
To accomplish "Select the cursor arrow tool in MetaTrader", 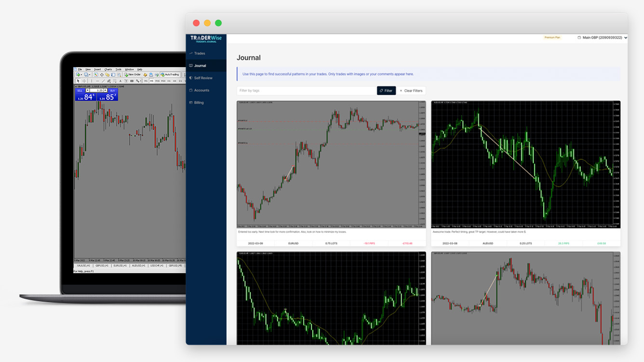I will click(x=78, y=81).
